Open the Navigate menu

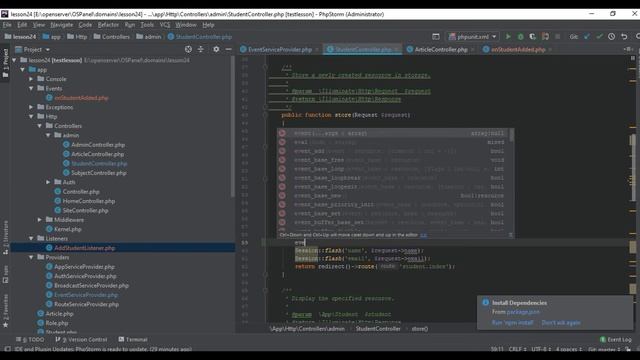(x=62, y=25)
